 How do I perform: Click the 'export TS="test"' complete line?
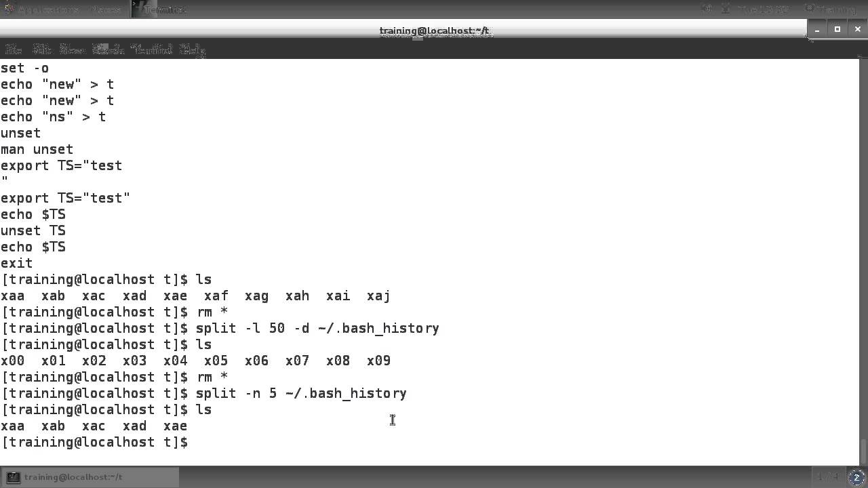[65, 198]
